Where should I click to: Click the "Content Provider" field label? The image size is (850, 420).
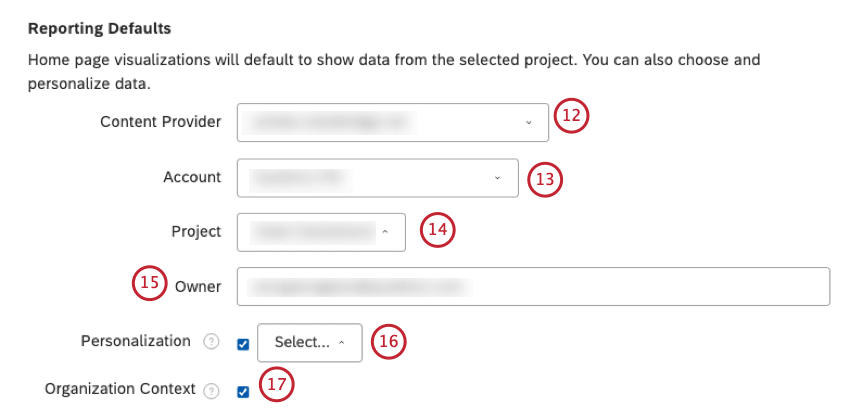click(161, 122)
